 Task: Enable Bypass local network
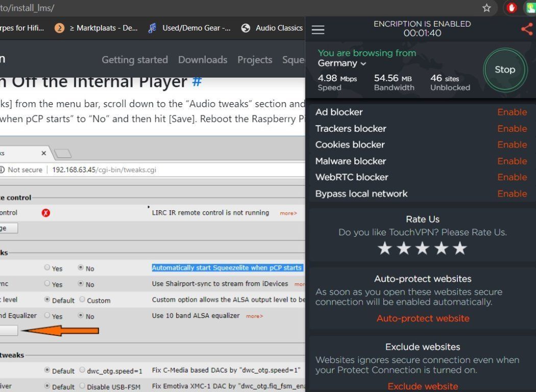[511, 194]
